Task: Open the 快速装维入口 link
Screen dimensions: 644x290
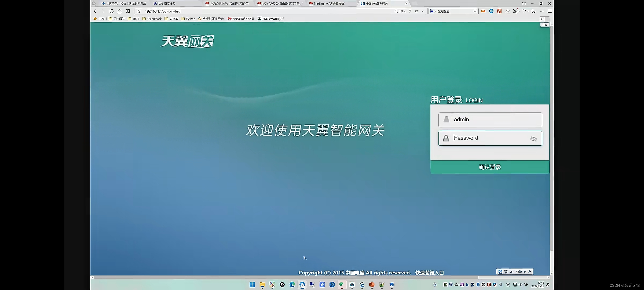Action: (x=429, y=273)
